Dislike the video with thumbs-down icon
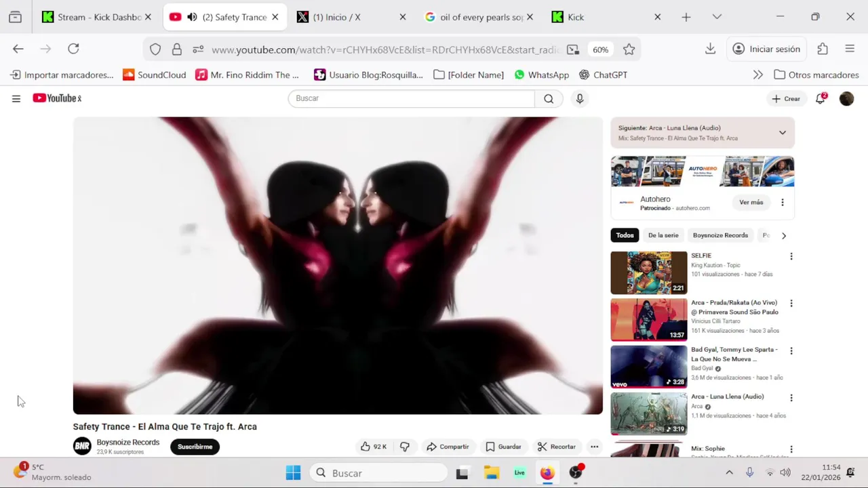This screenshot has height=488, width=868. (x=405, y=447)
